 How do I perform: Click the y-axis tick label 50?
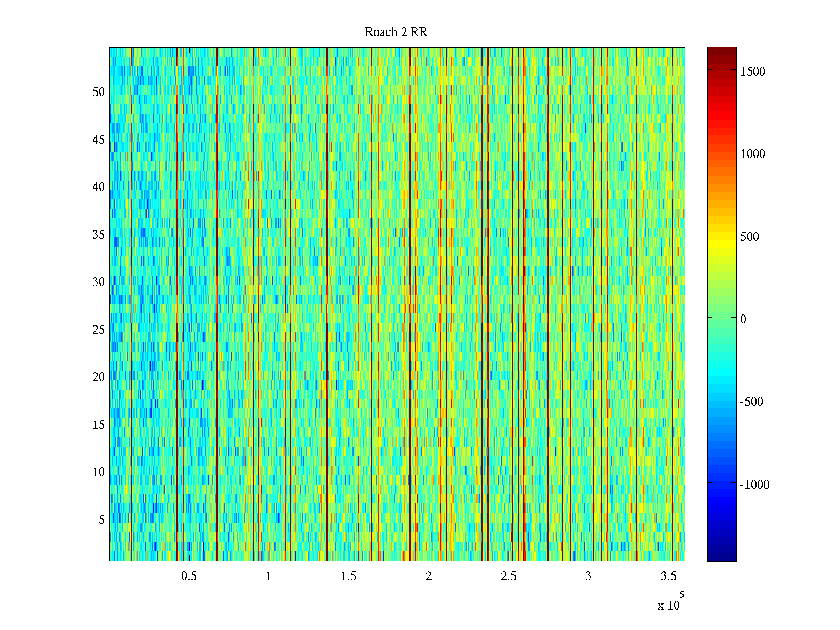[x=99, y=91]
